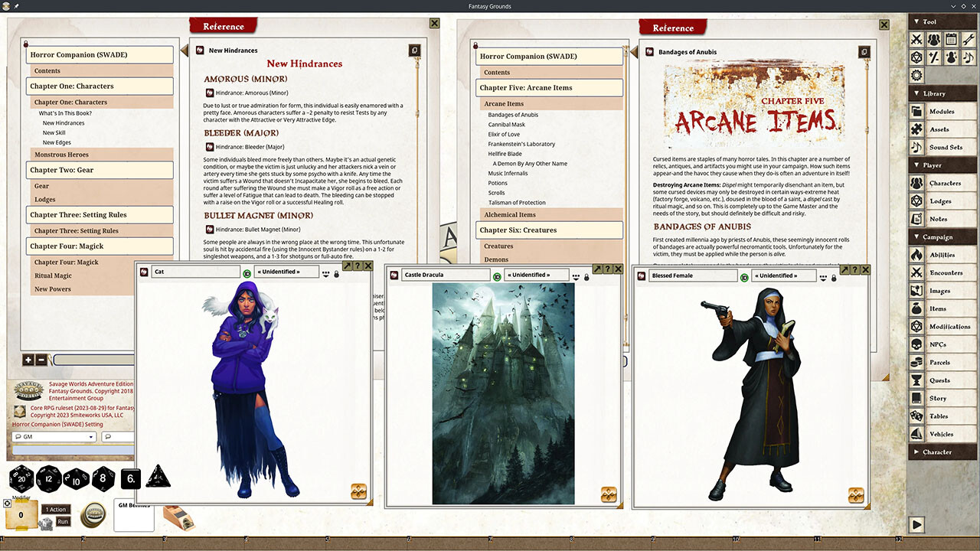Viewport: 980px width, 551px height.
Task: Open the Combat Tracker crossed-swords tool
Action: tap(916, 39)
